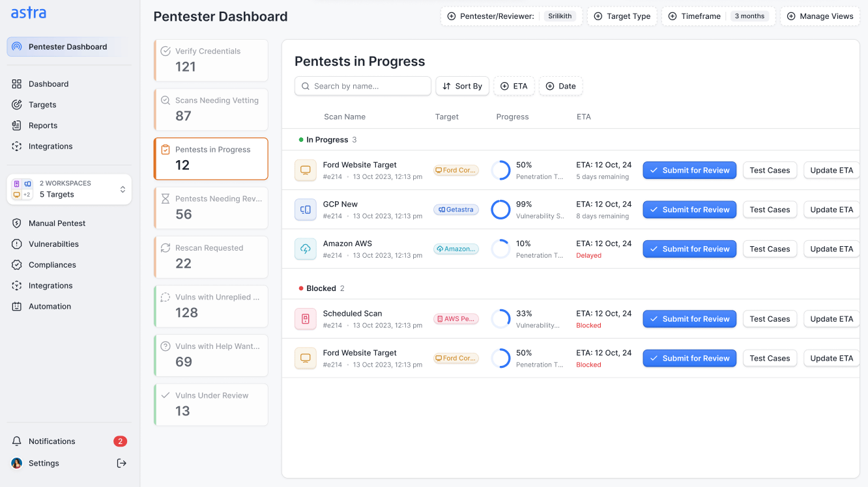Open Test Cases for GCP New
This screenshot has height=487, width=868.
[x=770, y=210]
